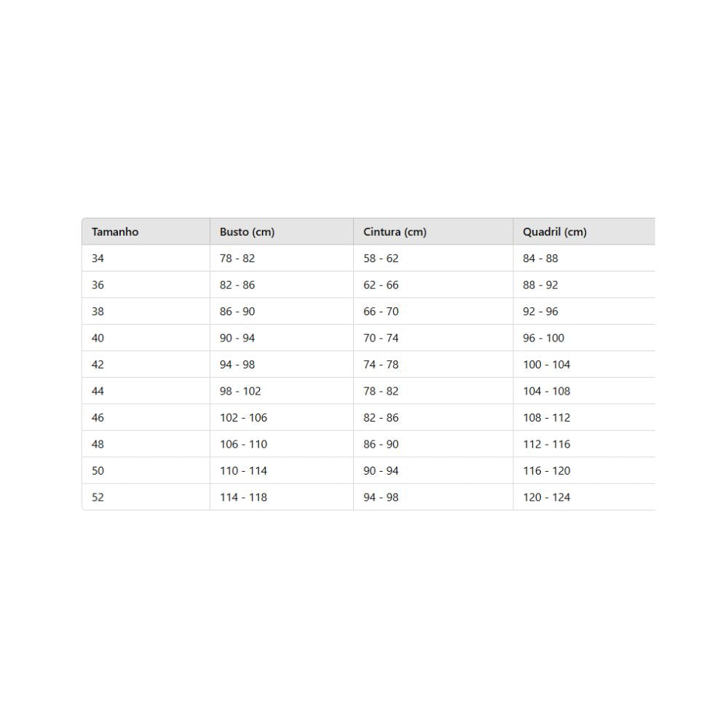Click hip value 100 - 104
This screenshot has width=728, height=728.
pyautogui.click(x=546, y=365)
